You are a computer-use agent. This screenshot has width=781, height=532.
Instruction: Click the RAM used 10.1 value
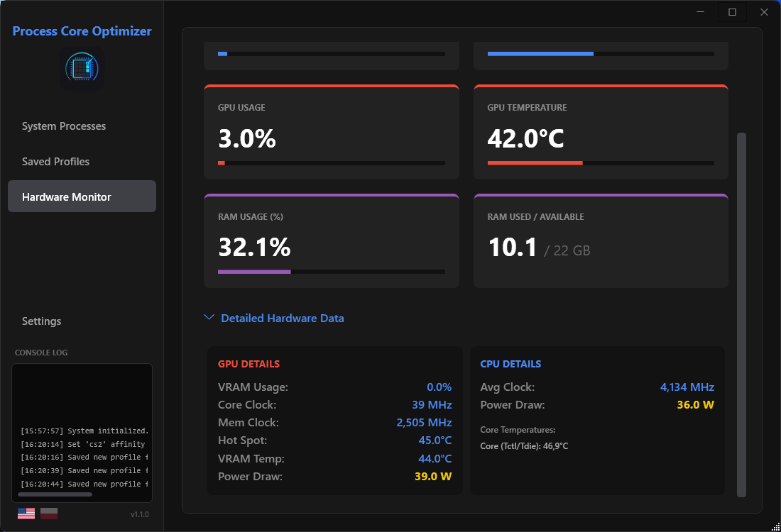[513, 247]
